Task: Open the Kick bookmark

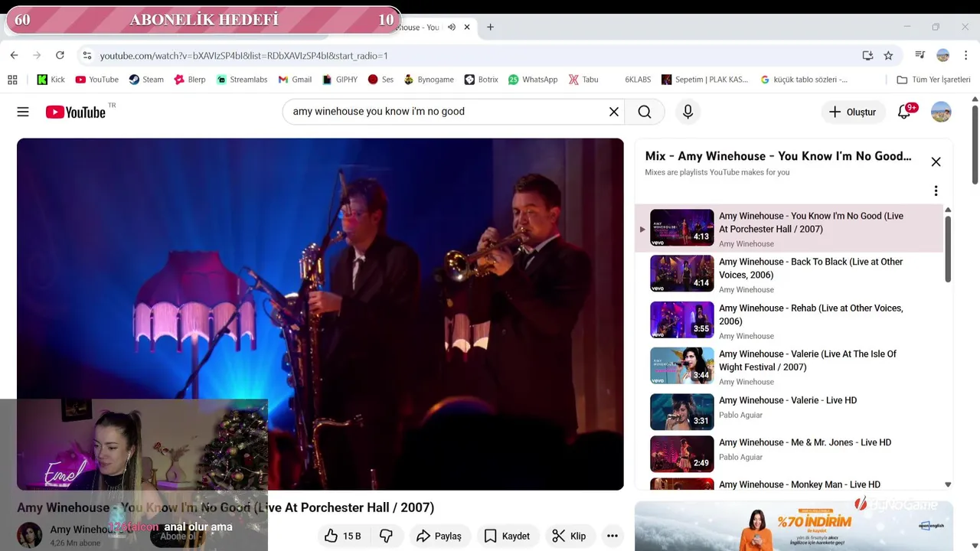Action: (x=51, y=80)
